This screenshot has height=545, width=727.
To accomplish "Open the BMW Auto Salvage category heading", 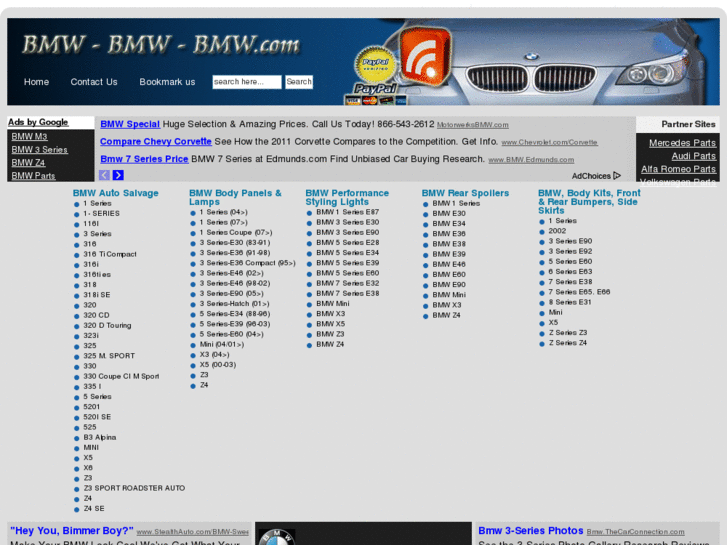I will (115, 193).
